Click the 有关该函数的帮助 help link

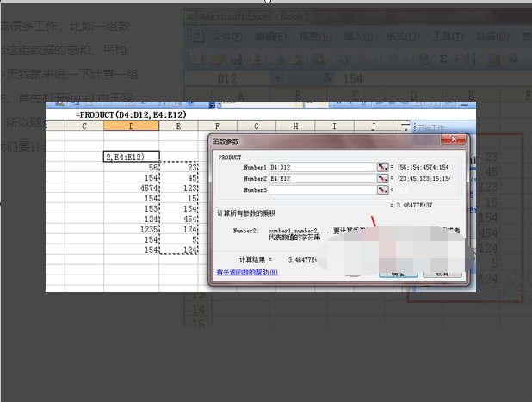point(246,273)
